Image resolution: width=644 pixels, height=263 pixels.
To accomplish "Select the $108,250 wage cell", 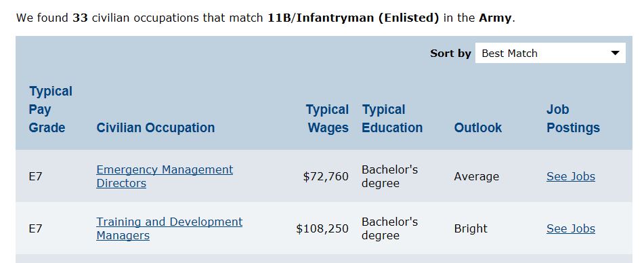I will point(322,228).
